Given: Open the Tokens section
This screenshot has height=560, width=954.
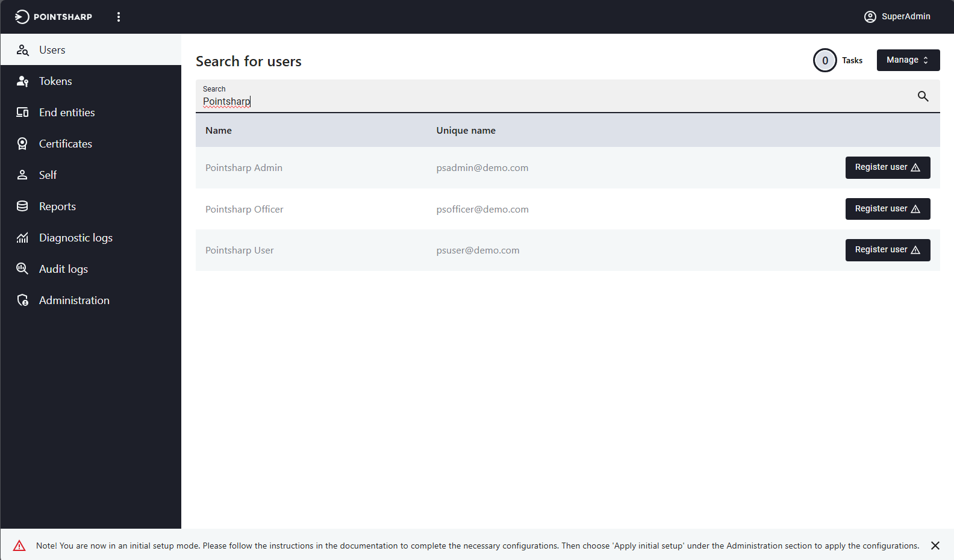Looking at the screenshot, I should (x=55, y=81).
